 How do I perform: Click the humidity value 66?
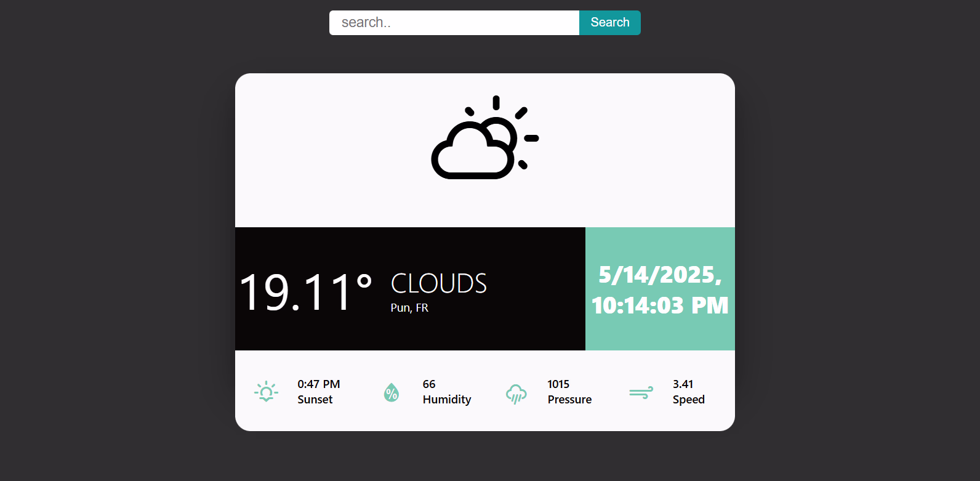pyautogui.click(x=429, y=384)
